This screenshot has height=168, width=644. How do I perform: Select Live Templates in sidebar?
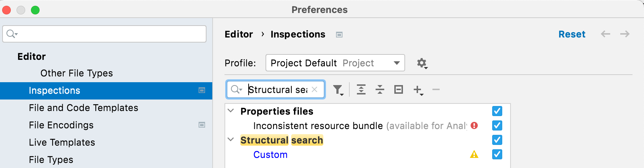coord(62,142)
